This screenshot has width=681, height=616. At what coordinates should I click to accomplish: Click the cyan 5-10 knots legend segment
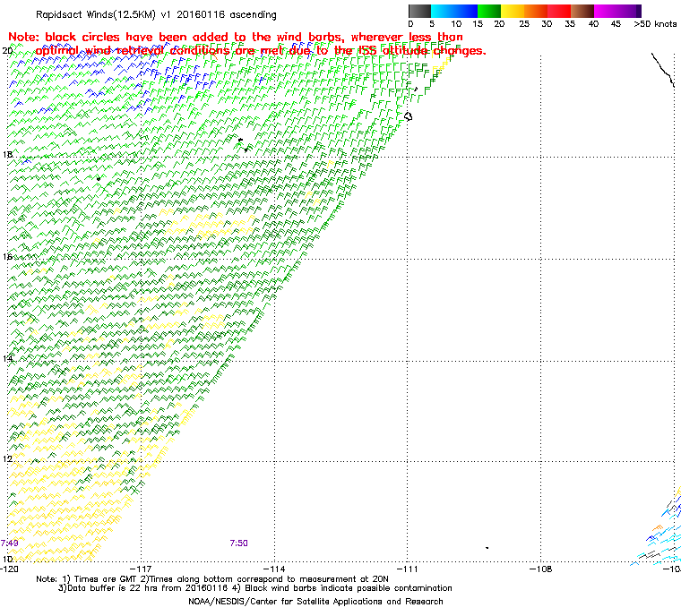443,11
